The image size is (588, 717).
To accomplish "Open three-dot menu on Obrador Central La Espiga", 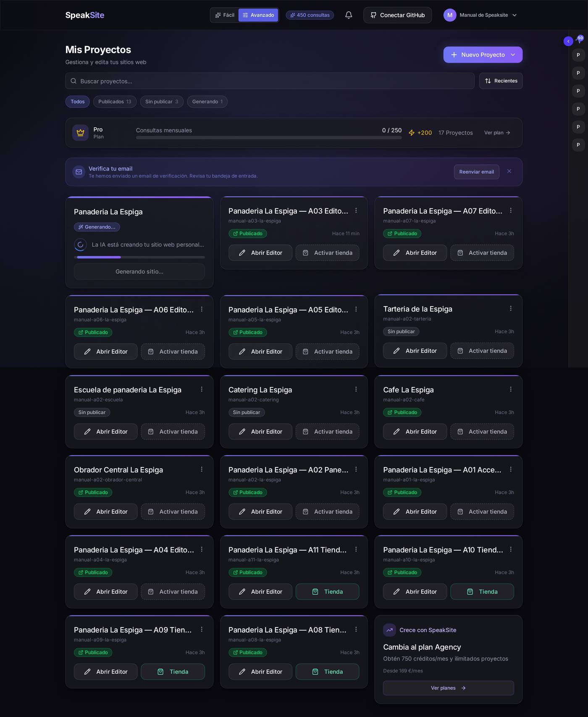I will (x=202, y=469).
